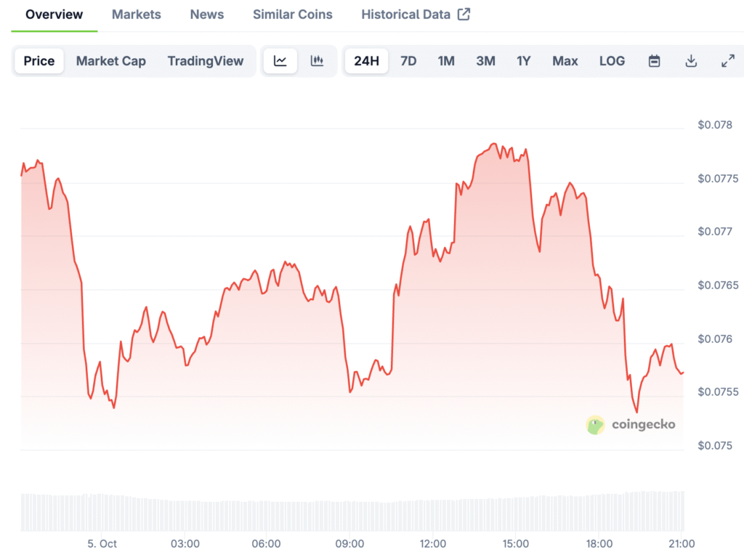Set time range to 7D
The image size is (744, 560).
pyautogui.click(x=409, y=61)
